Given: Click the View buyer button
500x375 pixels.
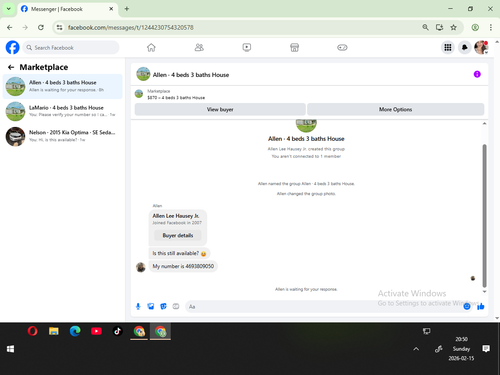Looking at the screenshot, I should click(220, 109).
